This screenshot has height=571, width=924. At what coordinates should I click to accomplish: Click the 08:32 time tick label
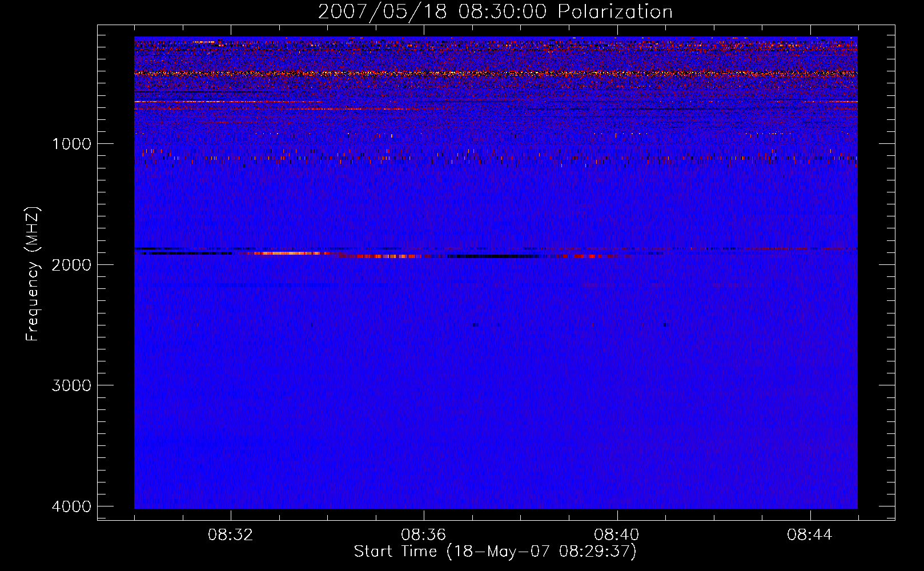click(x=231, y=535)
